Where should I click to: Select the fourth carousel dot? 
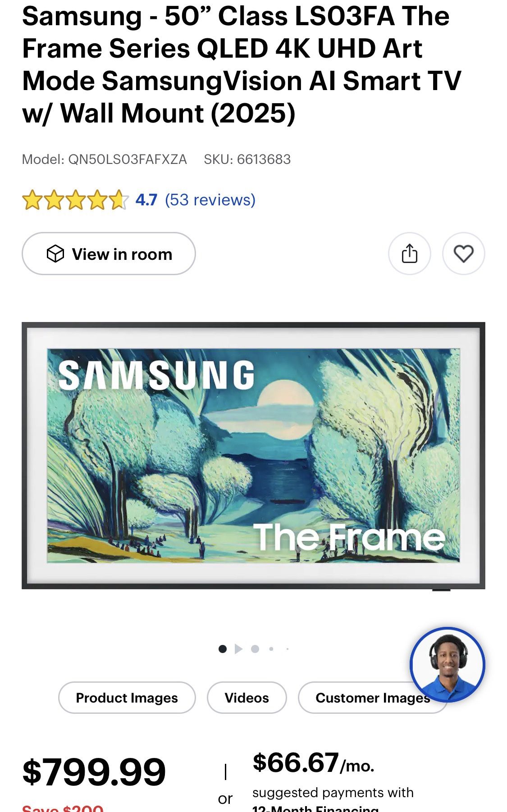click(271, 649)
